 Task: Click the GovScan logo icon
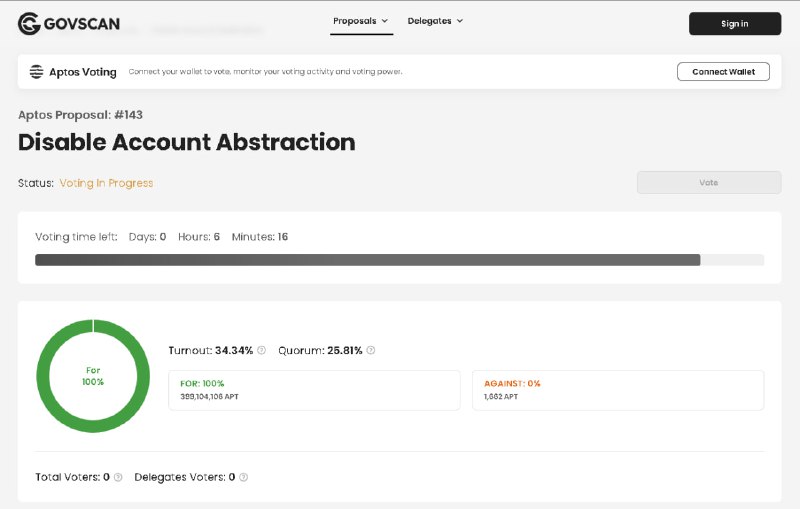point(29,23)
